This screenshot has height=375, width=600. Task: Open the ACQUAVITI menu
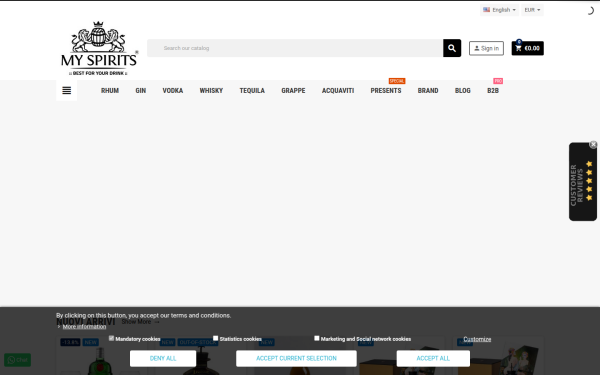(x=338, y=91)
